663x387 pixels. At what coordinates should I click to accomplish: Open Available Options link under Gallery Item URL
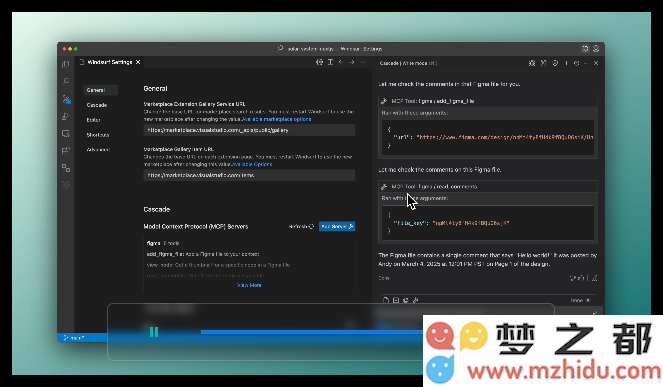[252, 164]
